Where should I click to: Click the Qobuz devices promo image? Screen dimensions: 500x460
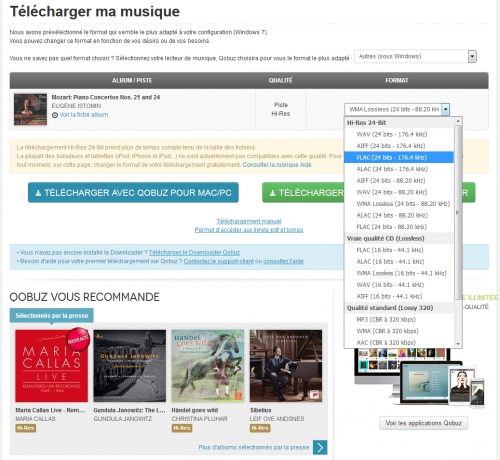419,378
